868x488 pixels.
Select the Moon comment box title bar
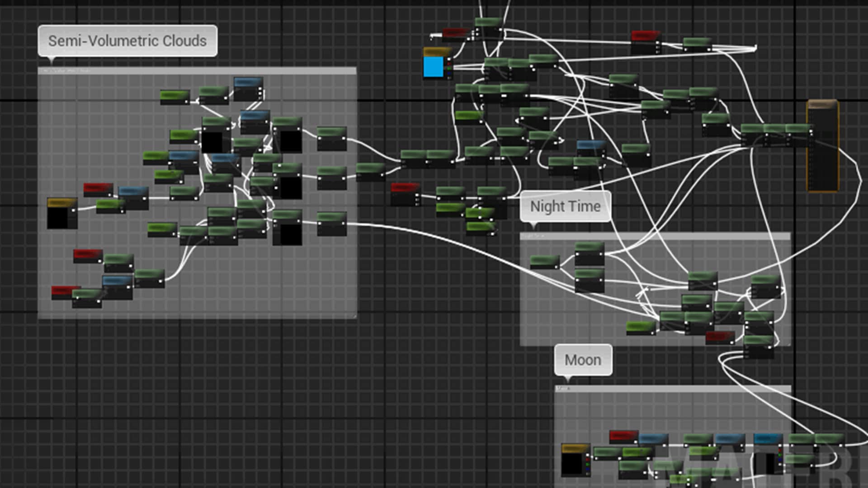(x=673, y=389)
